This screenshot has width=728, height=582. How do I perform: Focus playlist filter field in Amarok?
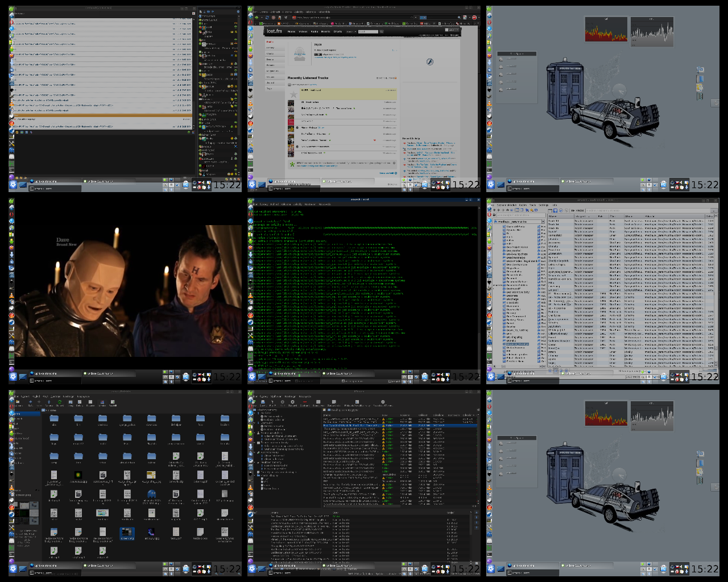pos(648,210)
